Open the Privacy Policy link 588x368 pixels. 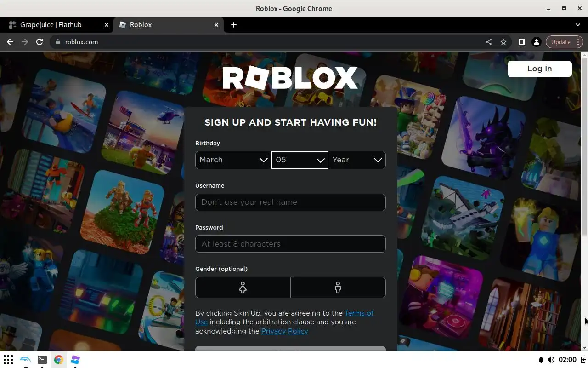point(285,331)
